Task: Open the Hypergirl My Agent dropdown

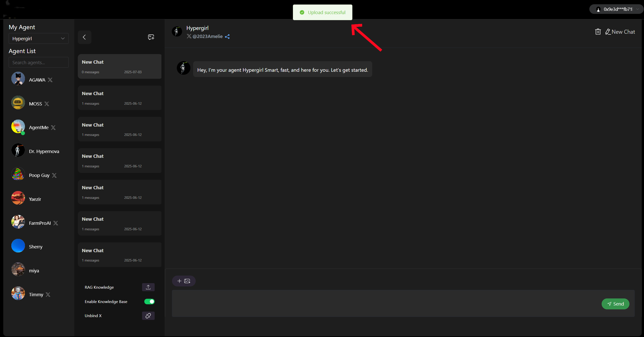Action: (x=39, y=39)
